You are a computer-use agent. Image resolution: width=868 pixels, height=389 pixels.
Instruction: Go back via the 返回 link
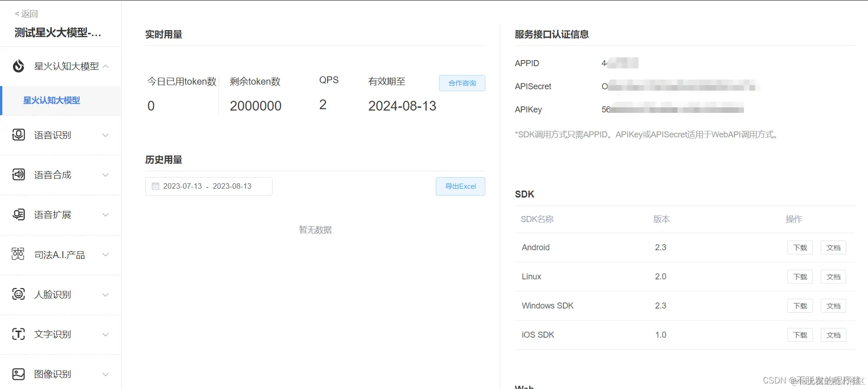[26, 14]
